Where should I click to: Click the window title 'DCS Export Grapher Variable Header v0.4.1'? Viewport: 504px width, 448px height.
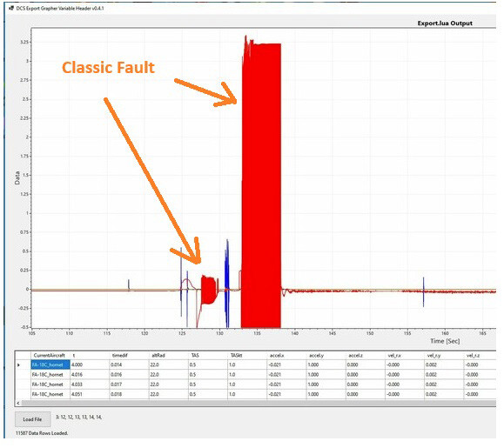pos(60,8)
